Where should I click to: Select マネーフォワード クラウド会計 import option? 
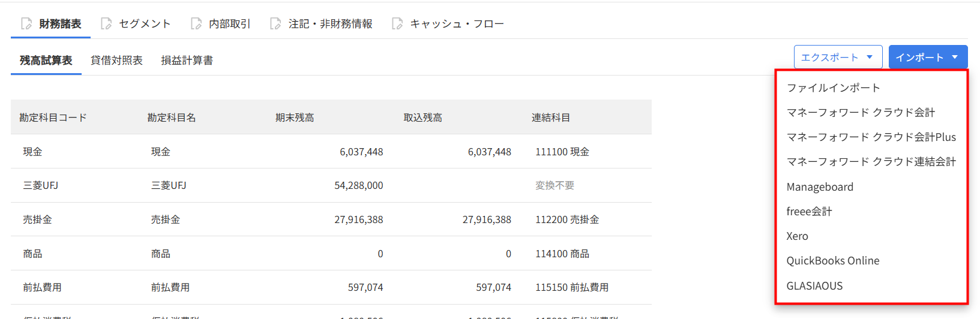[861, 113]
